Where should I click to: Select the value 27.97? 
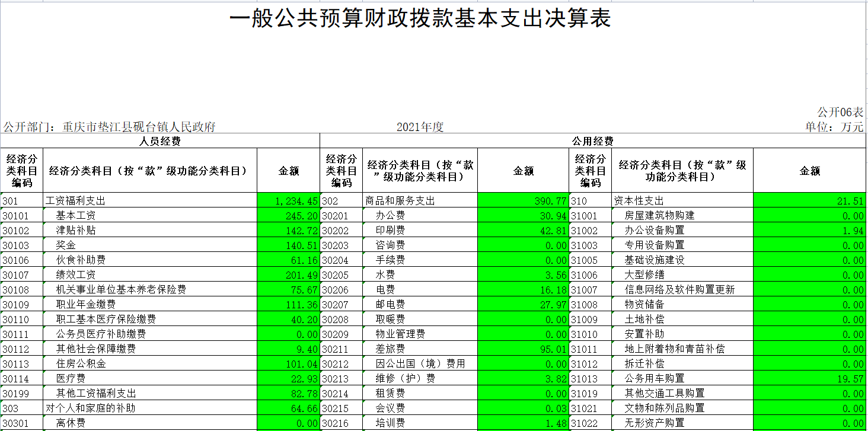[524, 304]
